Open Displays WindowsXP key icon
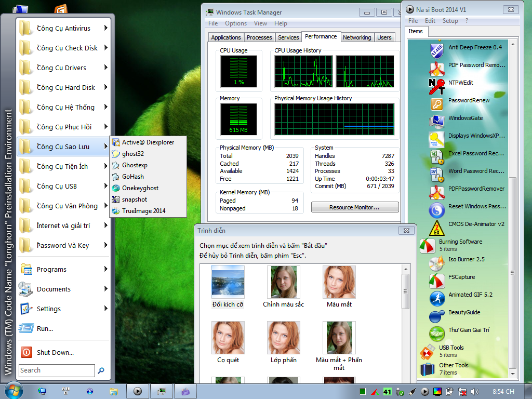532x399 pixels. (436, 139)
